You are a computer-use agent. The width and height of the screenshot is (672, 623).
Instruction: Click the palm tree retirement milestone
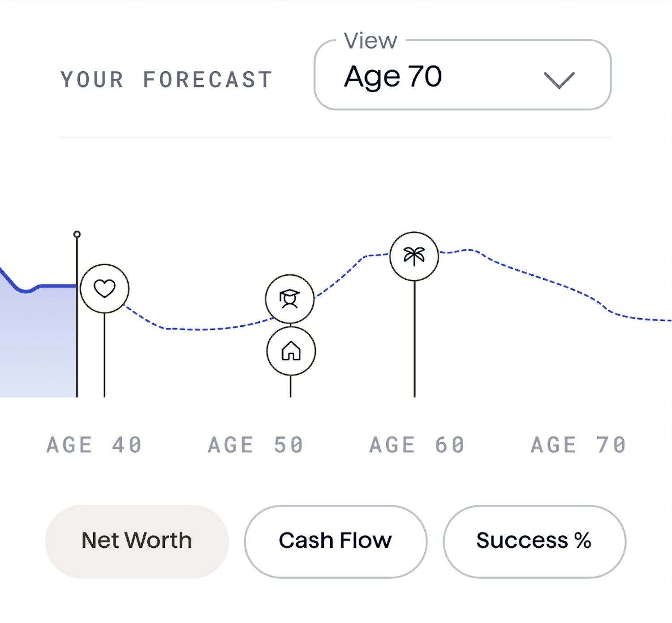414,256
